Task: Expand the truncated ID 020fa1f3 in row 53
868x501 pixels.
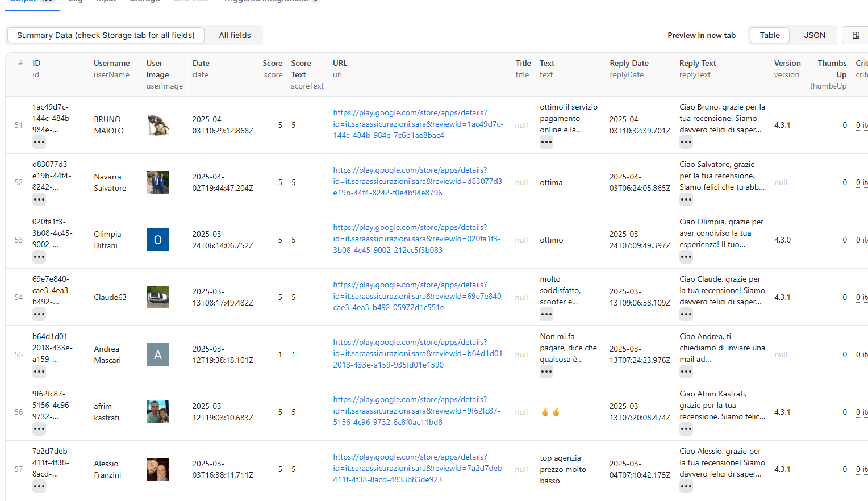Action: pos(39,257)
